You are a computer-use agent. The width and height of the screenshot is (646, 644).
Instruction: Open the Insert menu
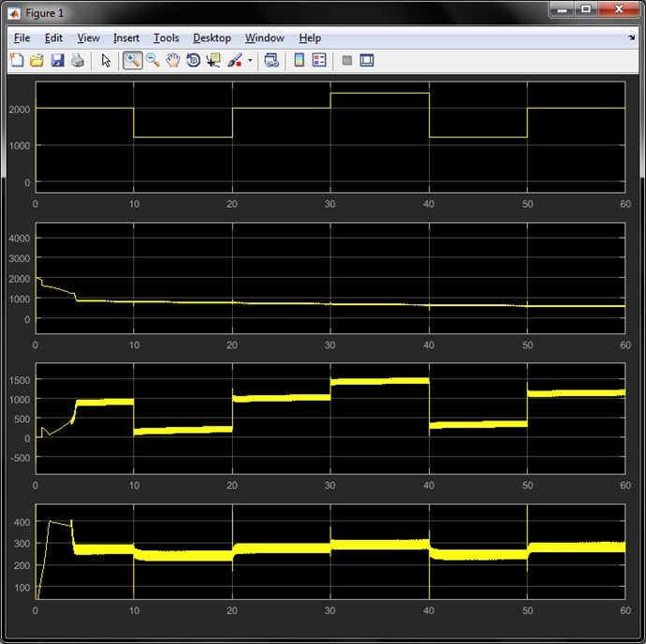click(126, 37)
